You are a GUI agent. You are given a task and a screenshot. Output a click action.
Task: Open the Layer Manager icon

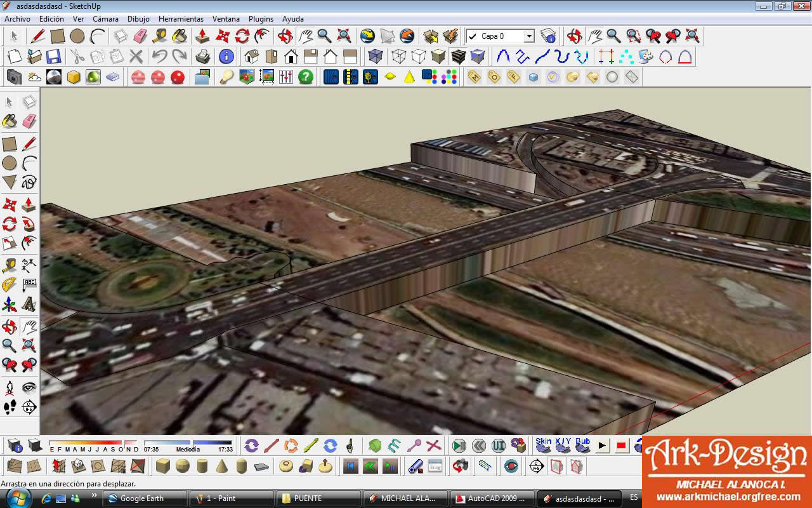[549, 36]
